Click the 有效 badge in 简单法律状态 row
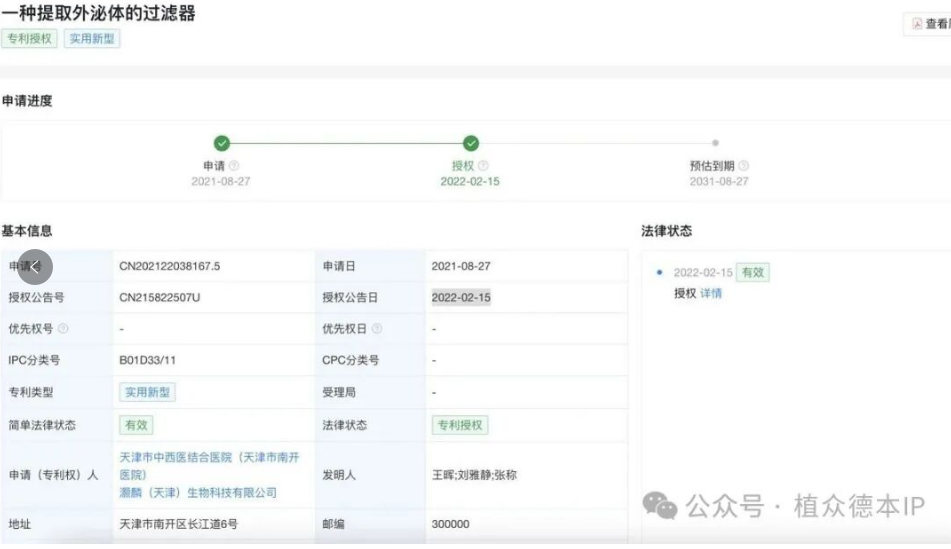Screen dimensions: 951x549 136,425
